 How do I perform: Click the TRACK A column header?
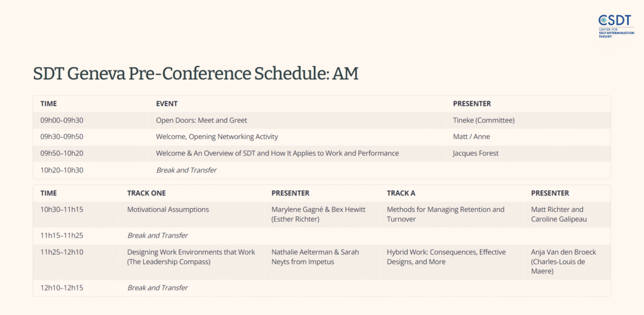[x=401, y=193]
